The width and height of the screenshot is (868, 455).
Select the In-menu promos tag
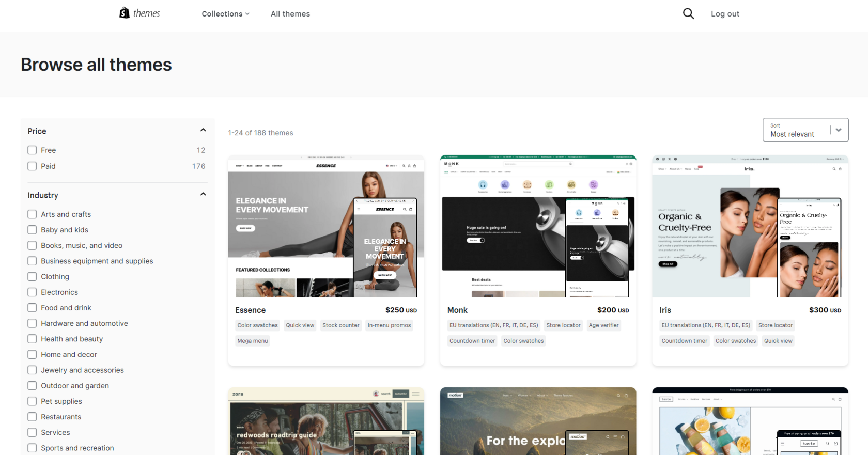point(389,325)
